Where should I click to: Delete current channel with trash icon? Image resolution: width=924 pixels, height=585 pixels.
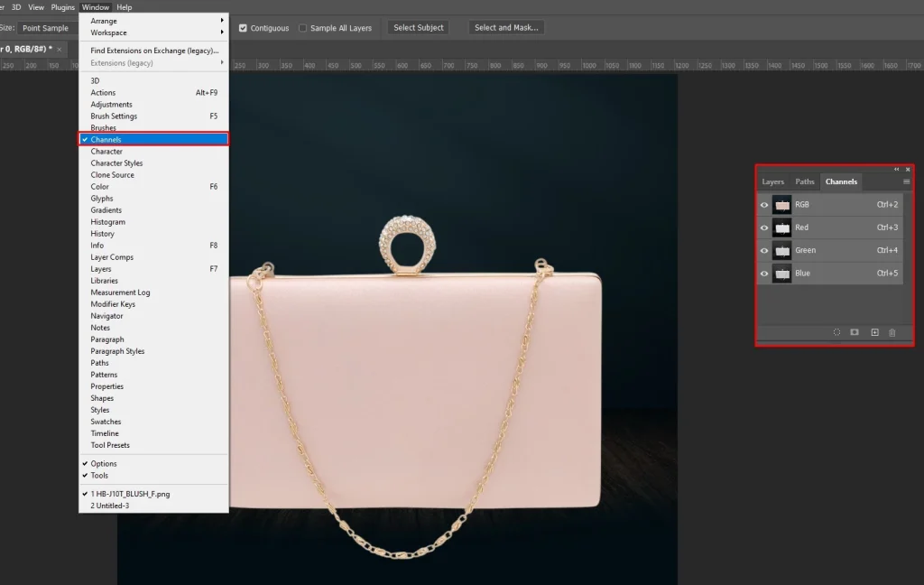coord(892,332)
